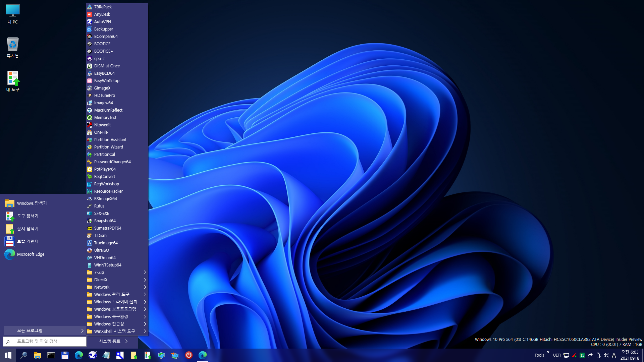Launch SumatraPDF64
This screenshot has height=362, width=644.
(117, 228)
